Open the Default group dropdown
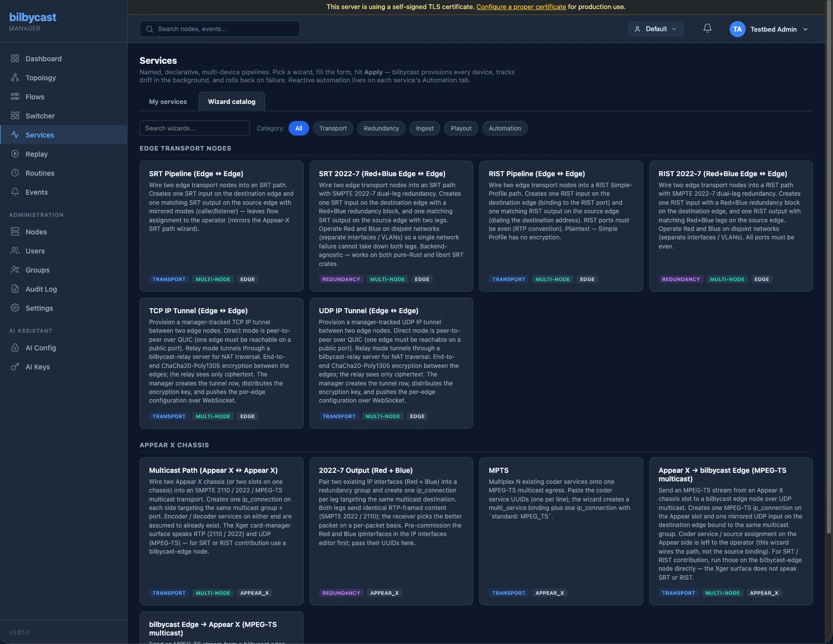Image resolution: width=833 pixels, height=644 pixels. coord(655,29)
